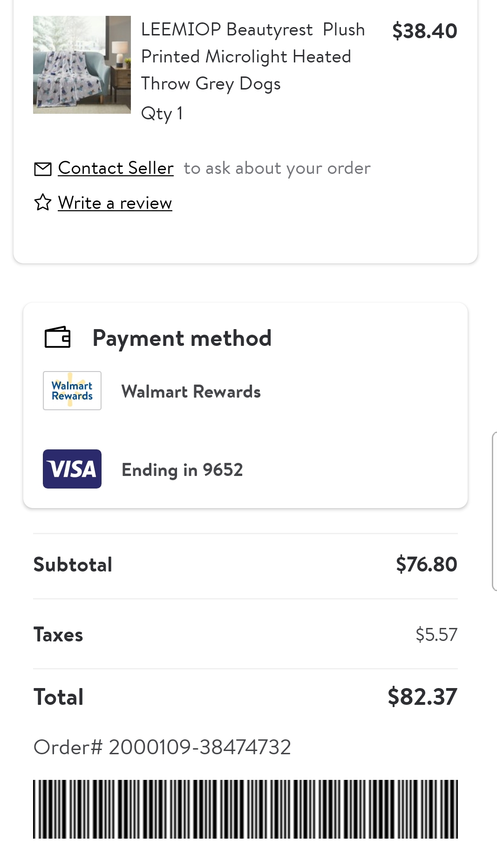Viewport: 497px width, 868px height.
Task: Click the Payment method heading
Action: point(182,338)
